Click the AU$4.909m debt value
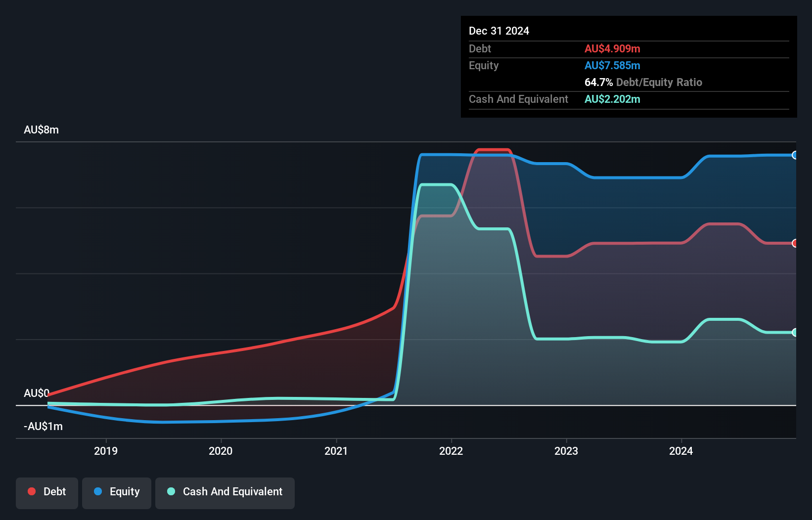Viewport: 812px width, 520px height. (x=612, y=48)
